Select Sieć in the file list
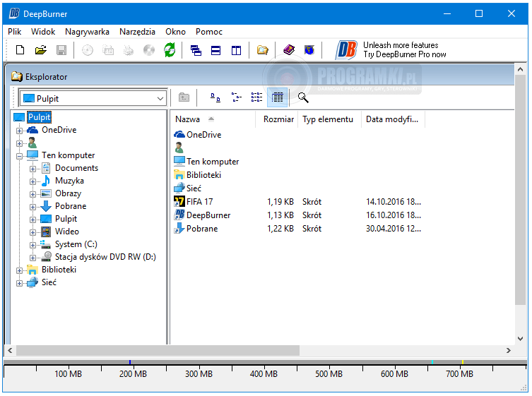Viewport: 532px width, 396px height. point(194,188)
